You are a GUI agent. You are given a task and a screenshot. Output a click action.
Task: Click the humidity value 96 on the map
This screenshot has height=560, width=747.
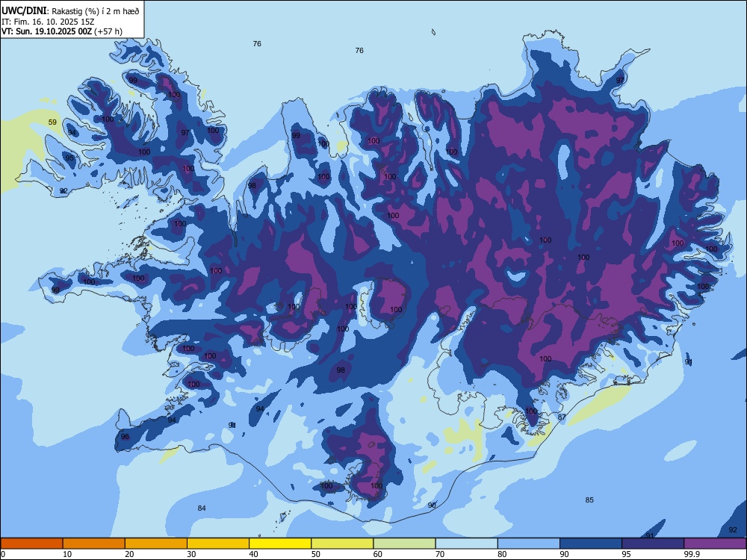pyautogui.click(x=125, y=437)
